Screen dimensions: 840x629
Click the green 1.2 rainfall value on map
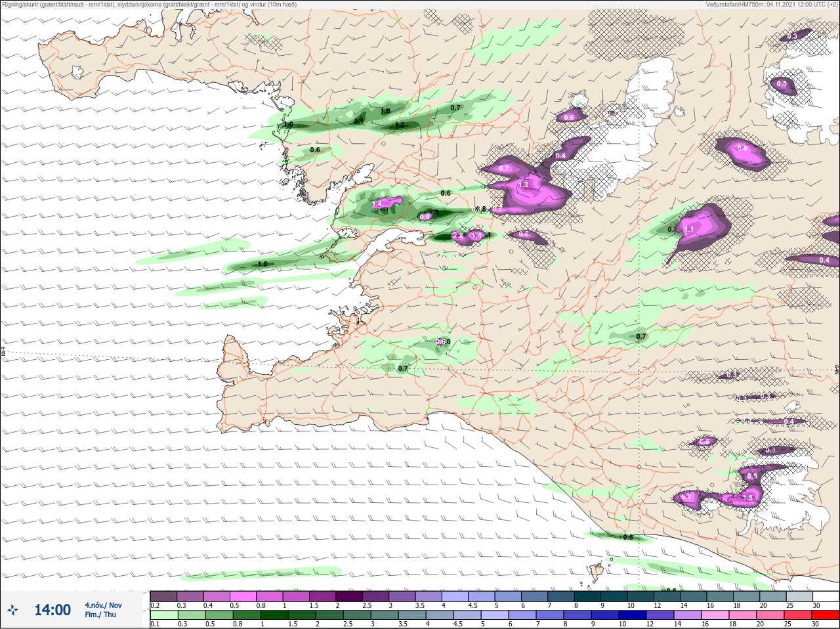[x=400, y=125]
